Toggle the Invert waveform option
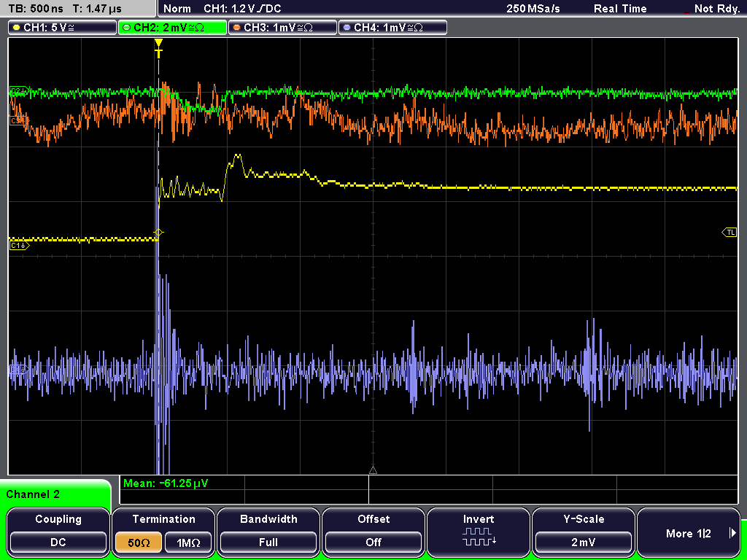The height and width of the screenshot is (560, 747). point(479,532)
